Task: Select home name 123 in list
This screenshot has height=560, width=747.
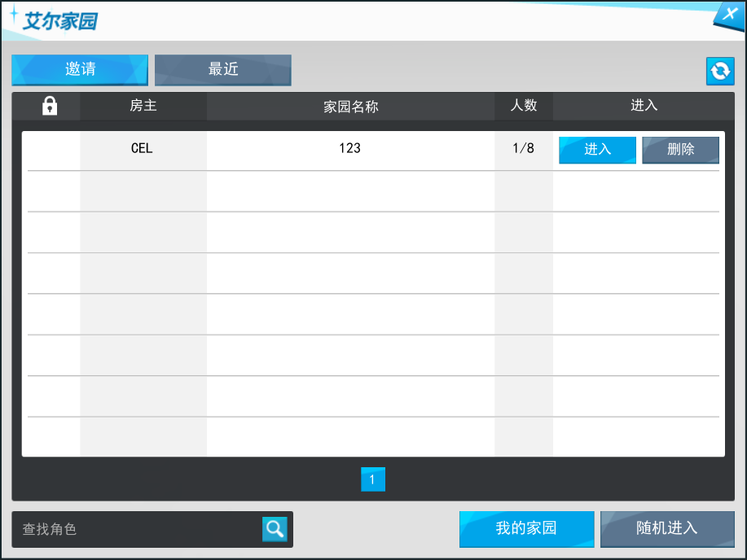Action: 349,149
